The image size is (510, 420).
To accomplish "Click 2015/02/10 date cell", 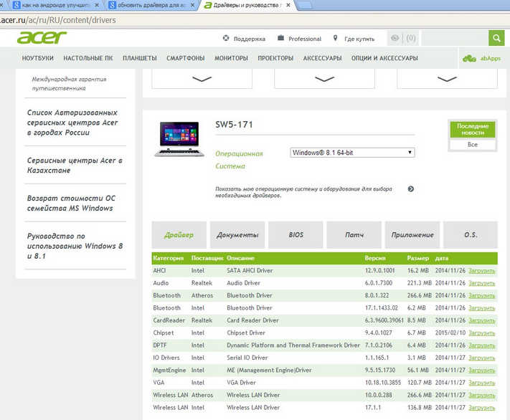I will (450, 333).
